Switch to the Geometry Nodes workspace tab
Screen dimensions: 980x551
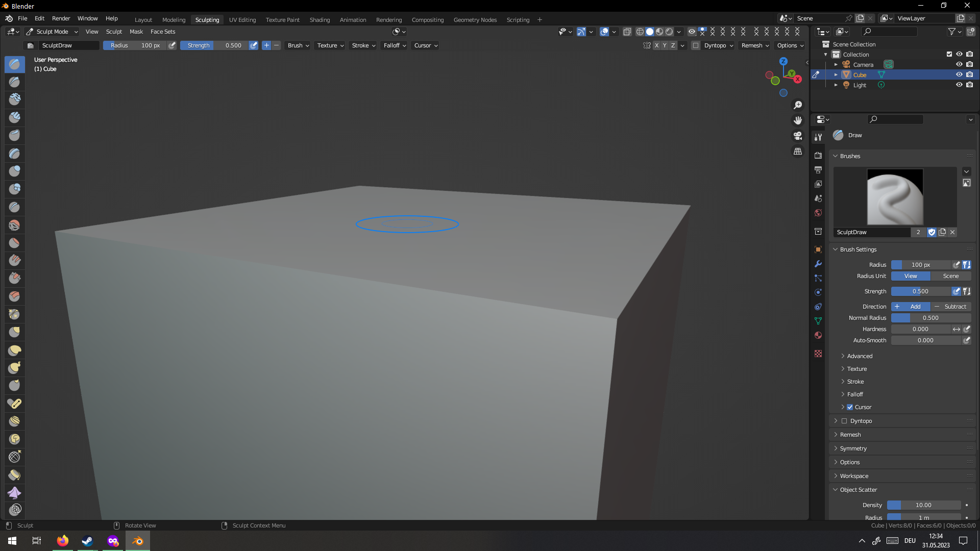[x=475, y=20]
